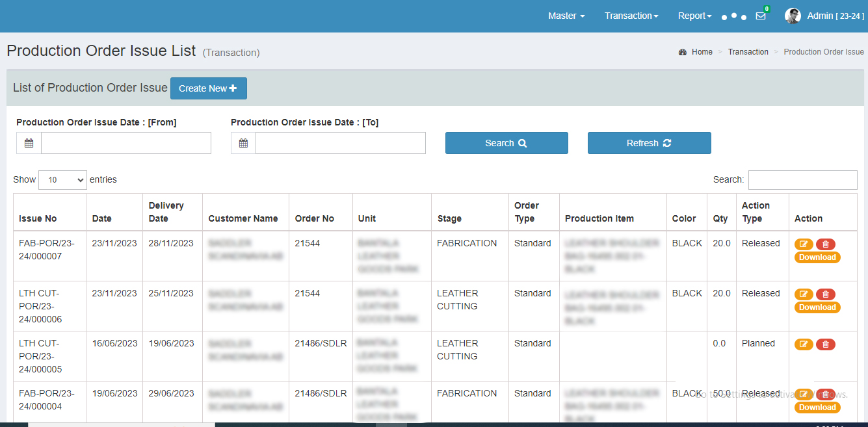Viewport: 868px width, 427px height.
Task: Delete the Planned LTH CUT-POR/23-24/000005 entry
Action: point(825,344)
